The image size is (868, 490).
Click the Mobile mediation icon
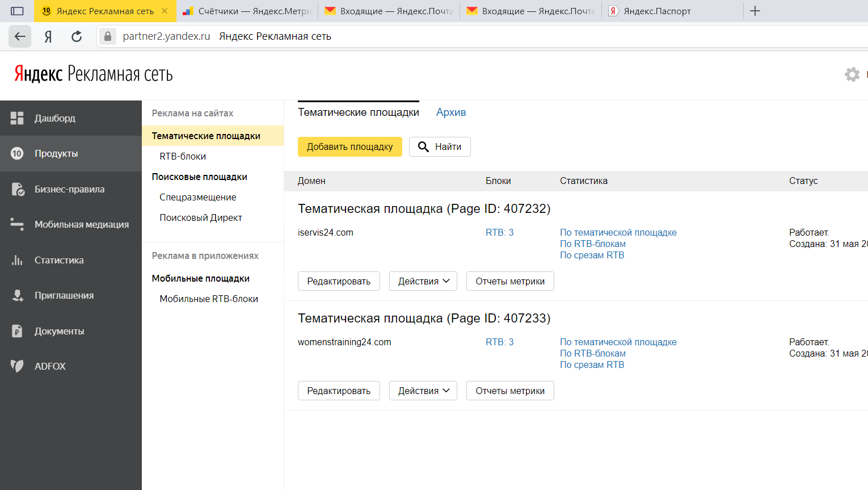pyautogui.click(x=17, y=225)
